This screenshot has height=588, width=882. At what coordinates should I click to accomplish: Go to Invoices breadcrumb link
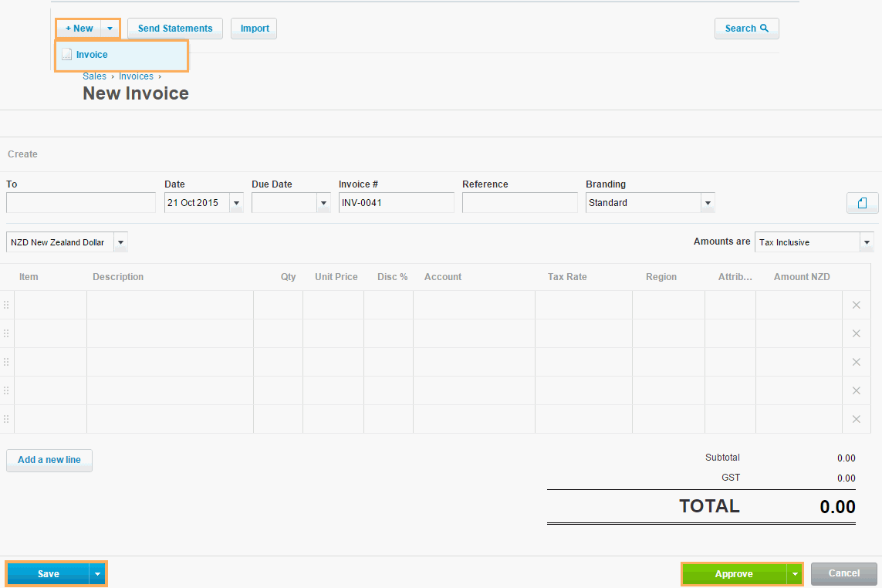136,76
